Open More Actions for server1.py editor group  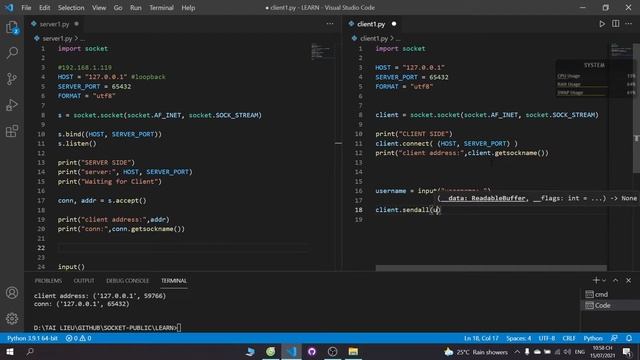pos(330,24)
